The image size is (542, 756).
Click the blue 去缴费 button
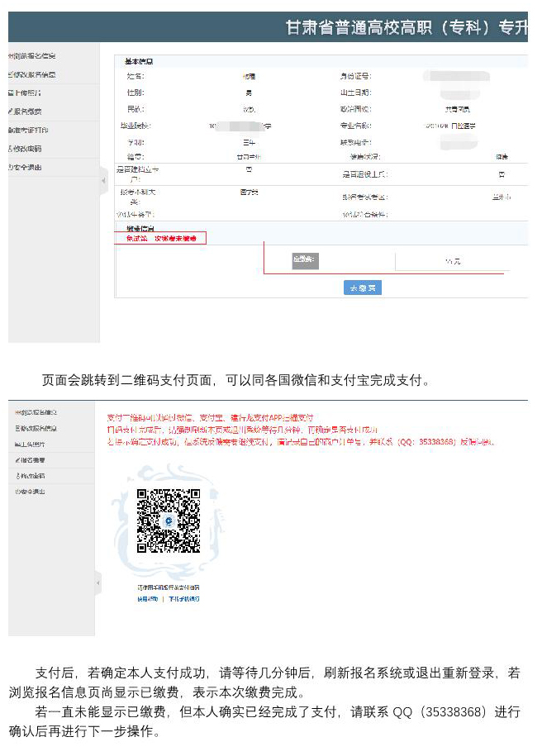pos(362,288)
